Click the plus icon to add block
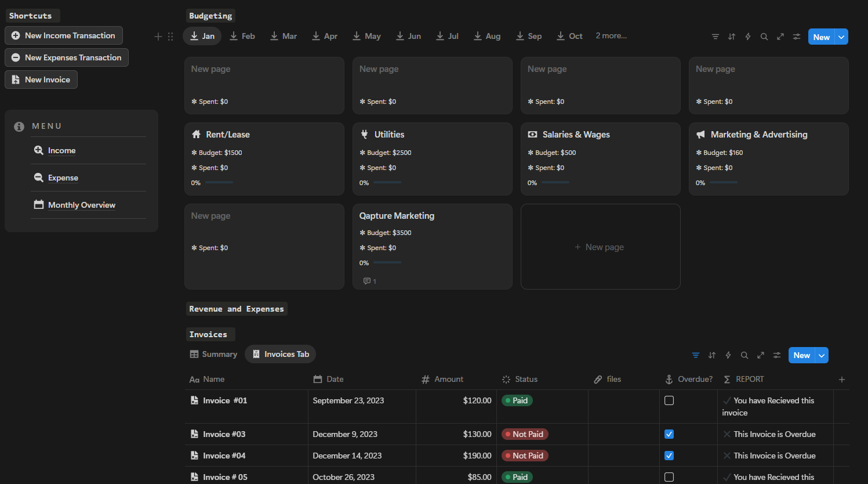Image resolution: width=868 pixels, height=484 pixels. click(158, 37)
